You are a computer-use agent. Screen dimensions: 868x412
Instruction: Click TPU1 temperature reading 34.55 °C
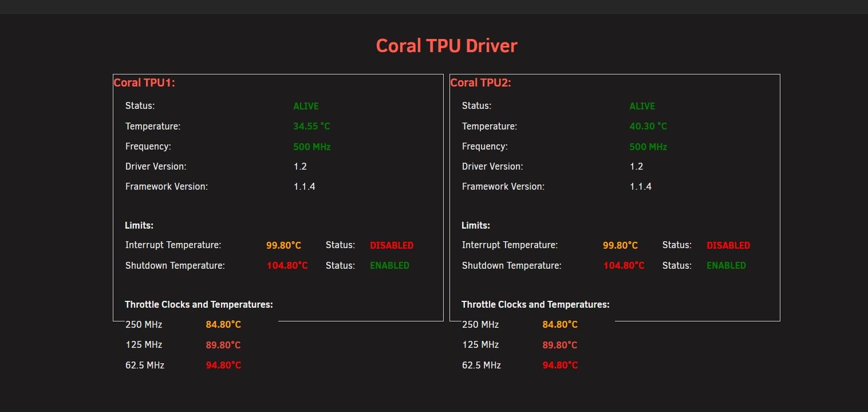click(312, 126)
